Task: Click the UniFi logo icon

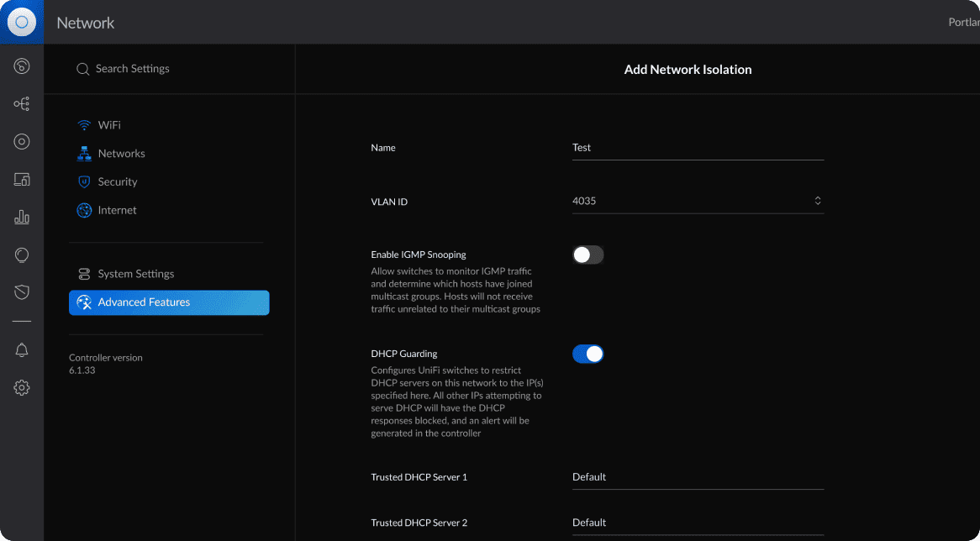Action: click(22, 23)
